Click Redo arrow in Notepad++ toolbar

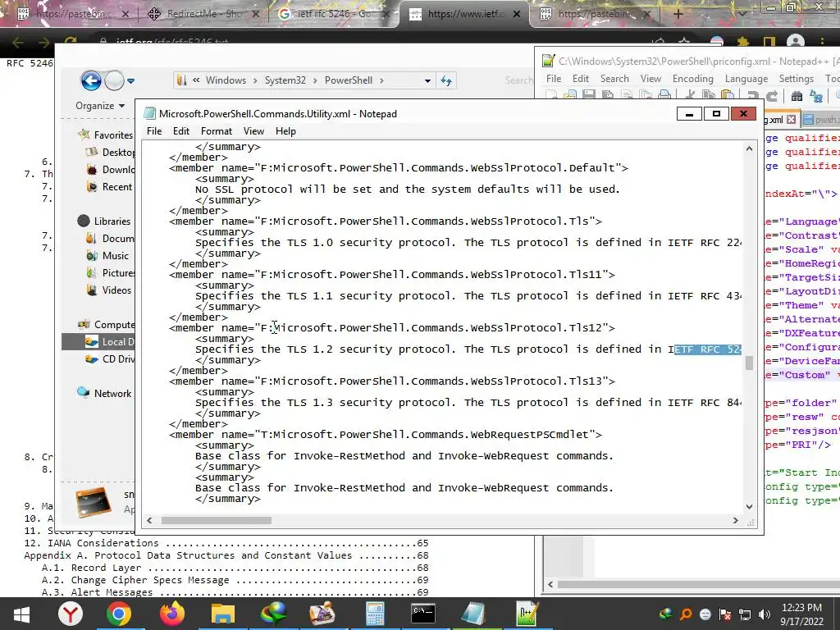pyautogui.click(x=771, y=96)
